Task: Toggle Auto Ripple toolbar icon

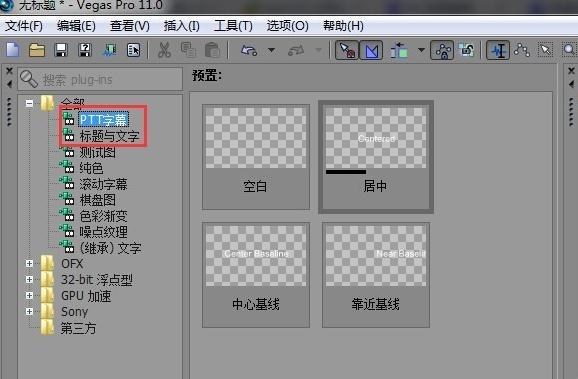Action: pos(399,50)
